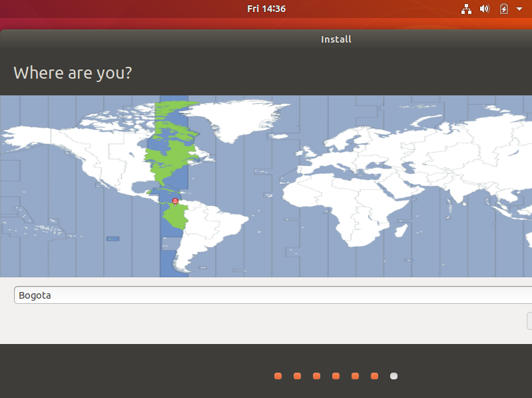The image size is (532, 398).
Task: Click the "Where are you?" heading
Action: (73, 73)
